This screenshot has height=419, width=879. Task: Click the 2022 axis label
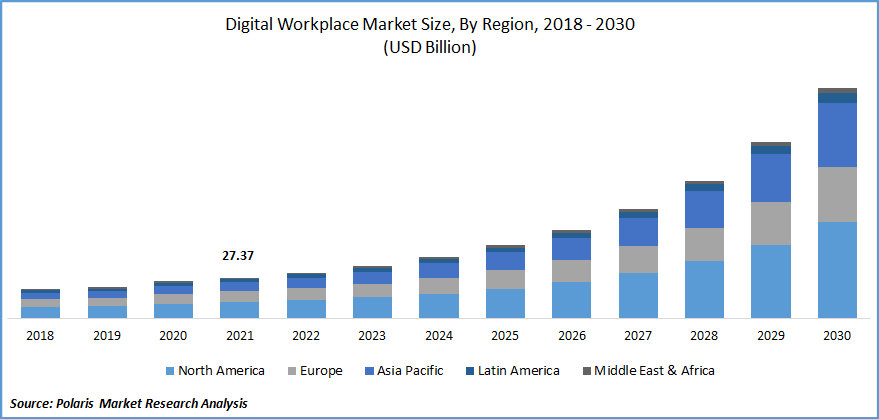(306, 336)
